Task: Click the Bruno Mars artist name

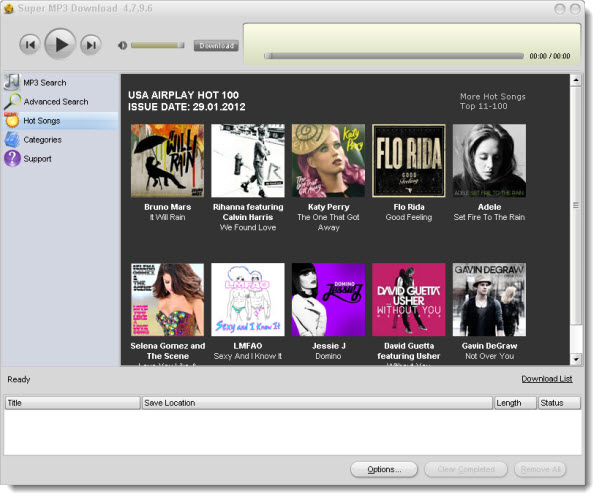Action: click(168, 207)
